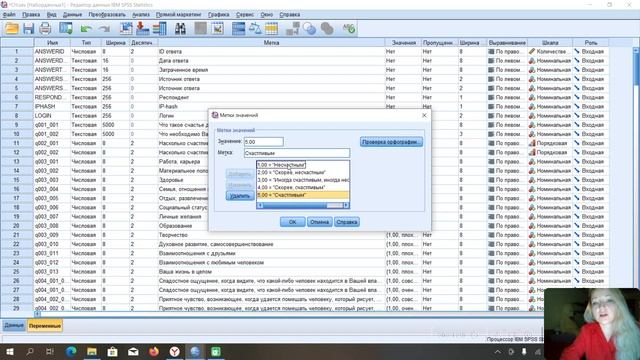Screen dimensions: 640x360
Task: Click the measure cell Количественная in row 1
Action: tap(550, 51)
